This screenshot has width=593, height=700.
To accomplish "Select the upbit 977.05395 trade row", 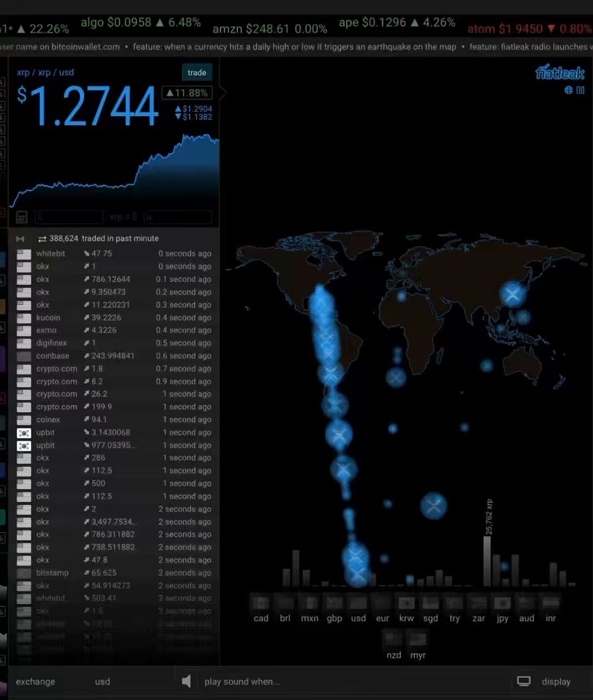I will point(114,445).
